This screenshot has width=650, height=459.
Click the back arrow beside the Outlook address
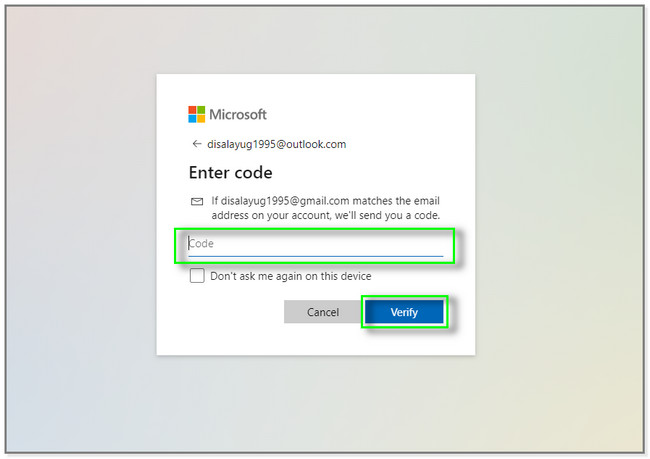(196, 144)
